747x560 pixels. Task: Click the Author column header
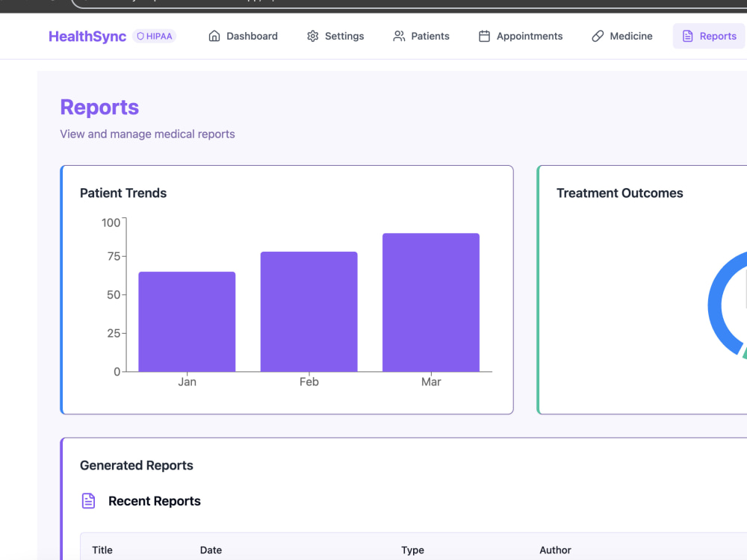pos(555,550)
